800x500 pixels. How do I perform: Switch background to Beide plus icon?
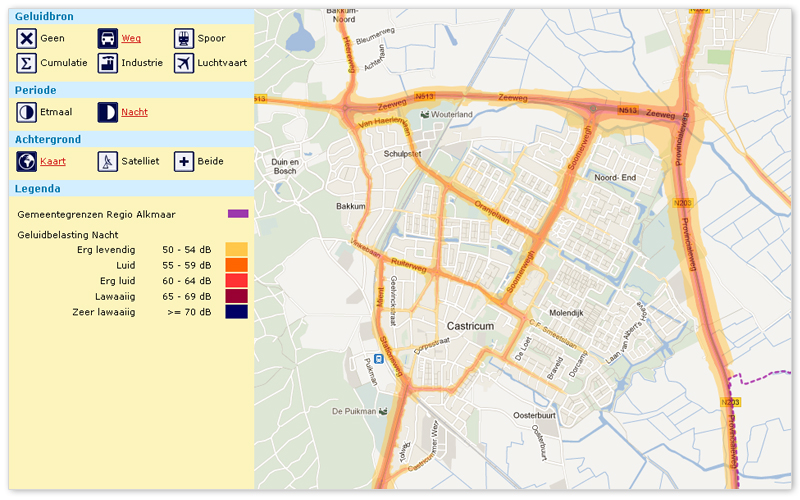(x=183, y=161)
